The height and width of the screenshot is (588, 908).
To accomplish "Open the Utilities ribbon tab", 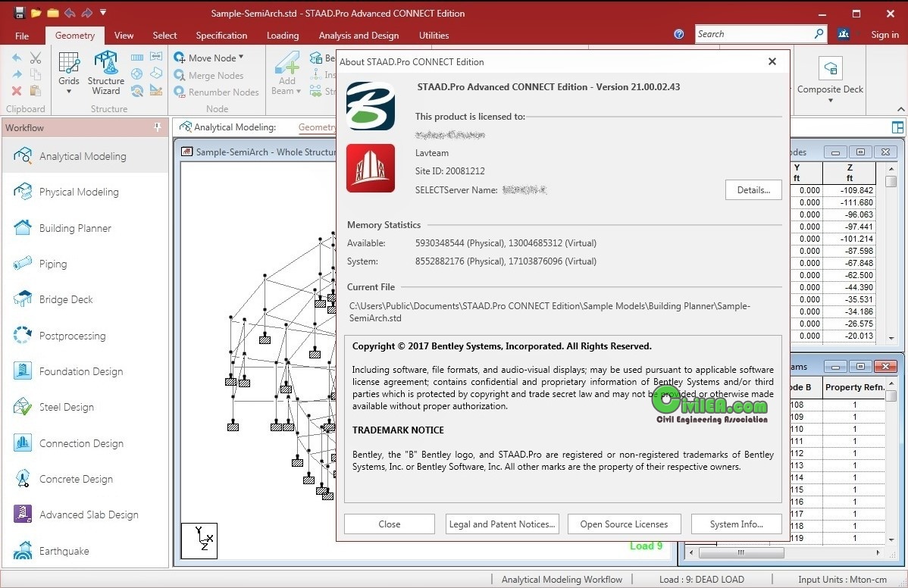I will pos(434,36).
